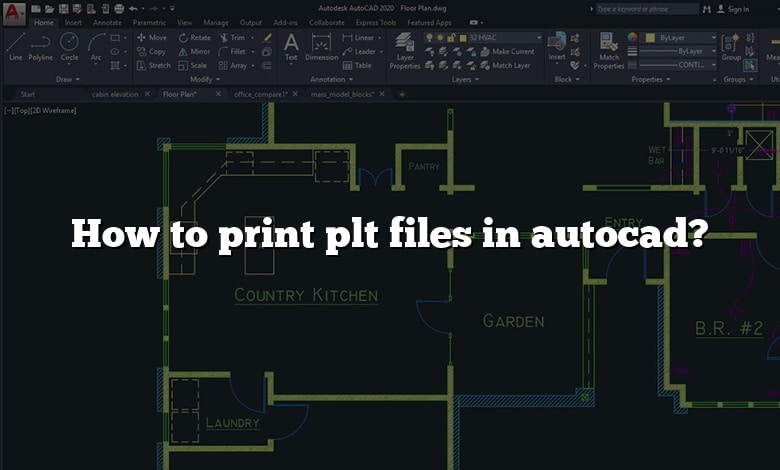Viewport: 780px width, 470px height.
Task: Click the Copy tool
Action: coord(151,51)
